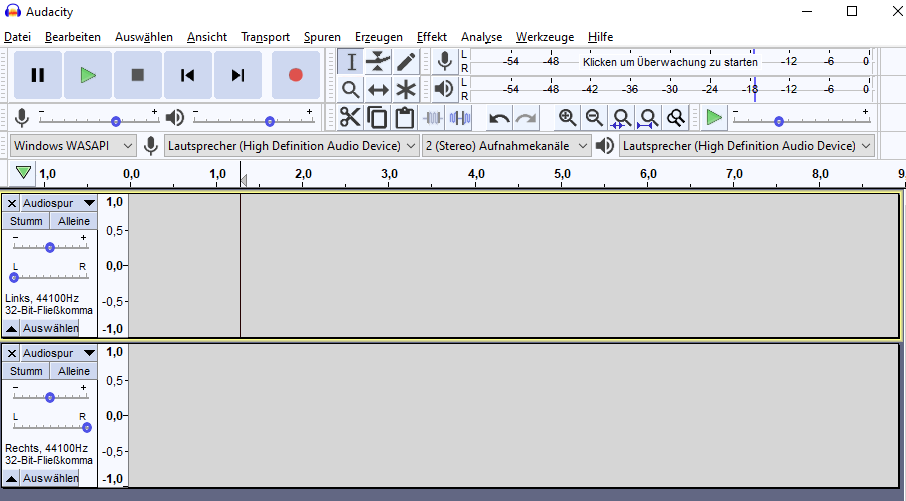Open the Werkzeuge menu

click(x=545, y=37)
